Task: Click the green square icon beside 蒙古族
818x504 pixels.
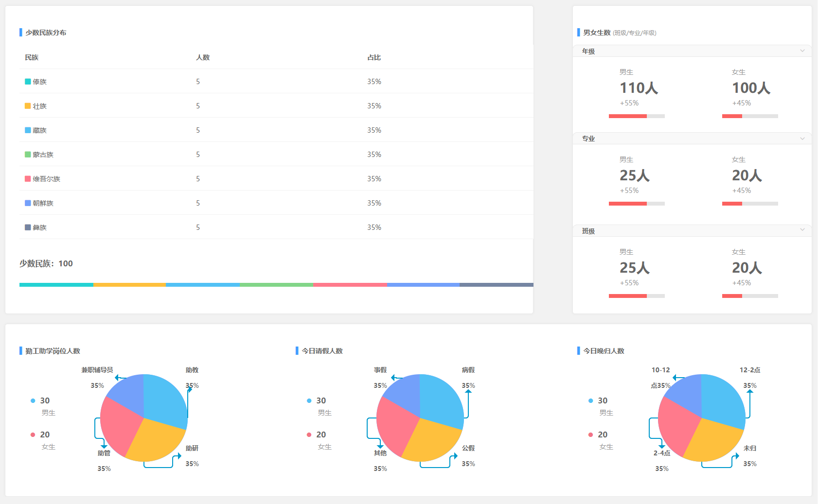Action: (x=28, y=155)
